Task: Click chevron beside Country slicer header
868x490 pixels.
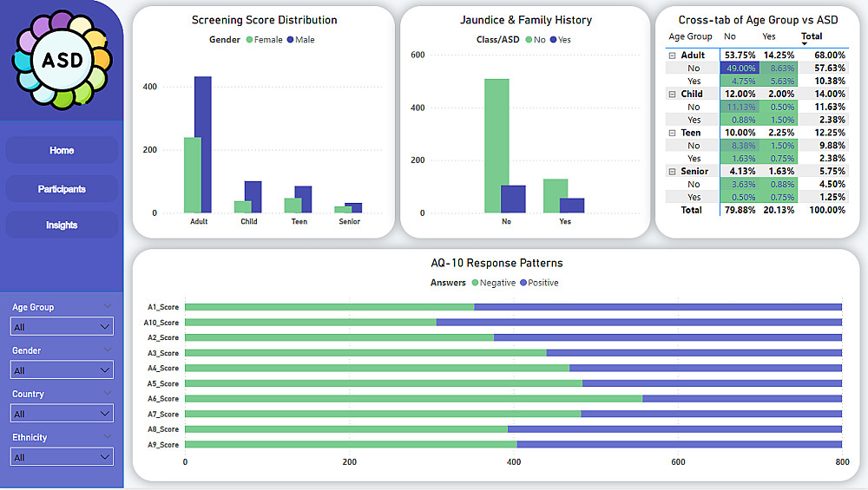Action: coord(108,393)
